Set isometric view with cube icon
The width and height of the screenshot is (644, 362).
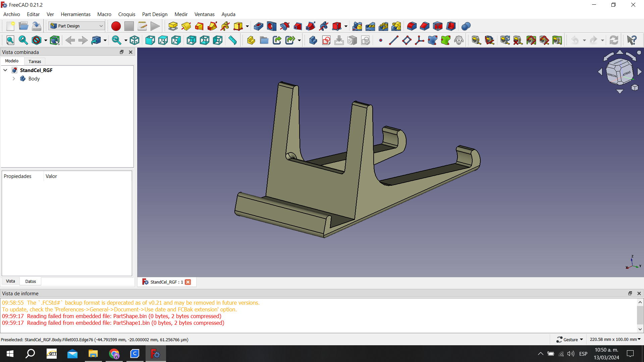(x=135, y=40)
